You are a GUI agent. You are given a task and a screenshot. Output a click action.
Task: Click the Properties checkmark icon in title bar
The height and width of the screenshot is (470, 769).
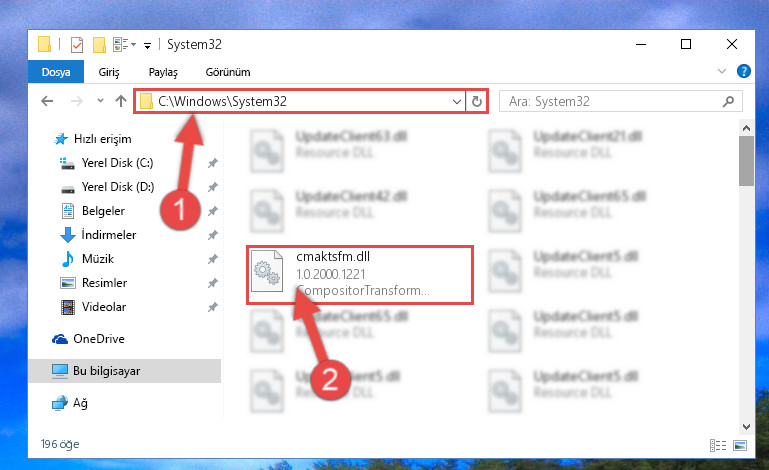tap(77, 45)
